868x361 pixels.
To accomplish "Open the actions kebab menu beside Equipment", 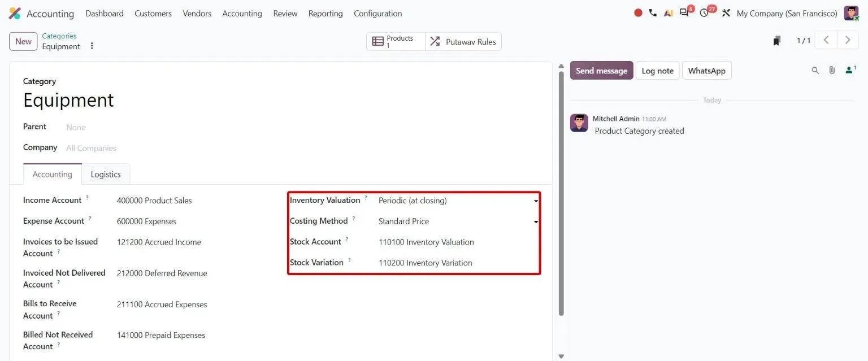I will click(x=92, y=46).
